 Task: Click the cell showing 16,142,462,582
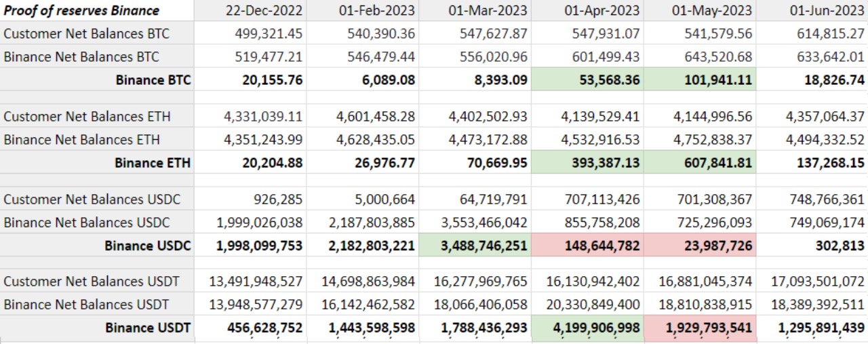pyautogui.click(x=362, y=305)
